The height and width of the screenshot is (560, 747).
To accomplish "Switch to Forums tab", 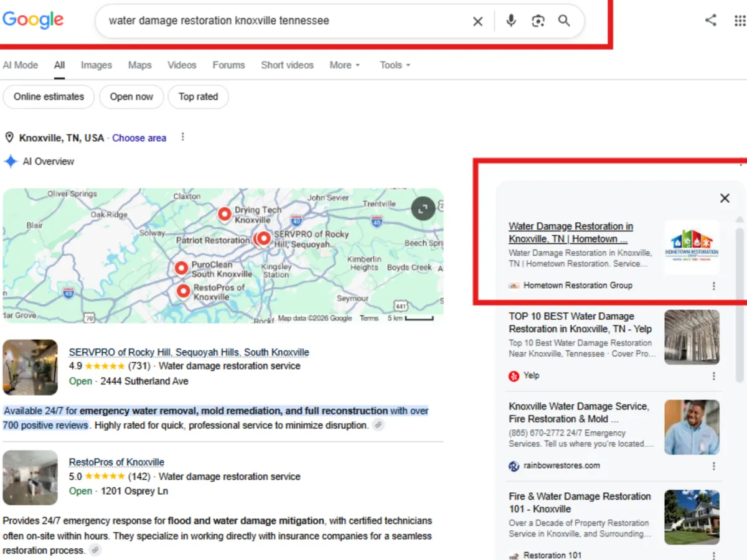I will [x=228, y=65].
